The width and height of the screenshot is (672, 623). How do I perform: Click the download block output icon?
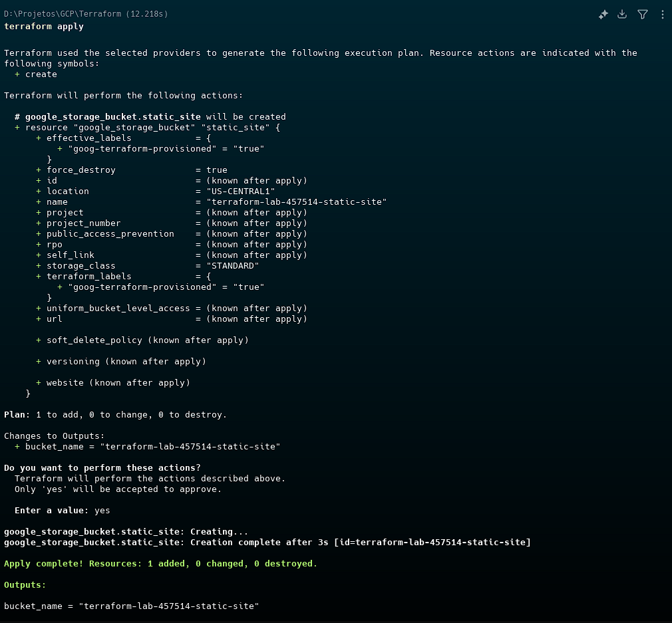[x=622, y=15]
